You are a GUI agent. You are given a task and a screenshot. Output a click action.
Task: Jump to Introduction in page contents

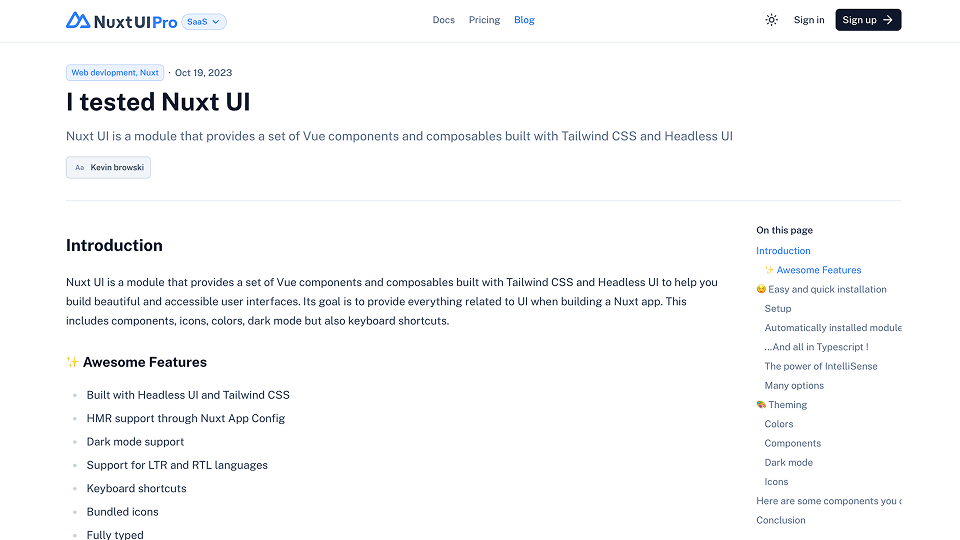(x=783, y=251)
